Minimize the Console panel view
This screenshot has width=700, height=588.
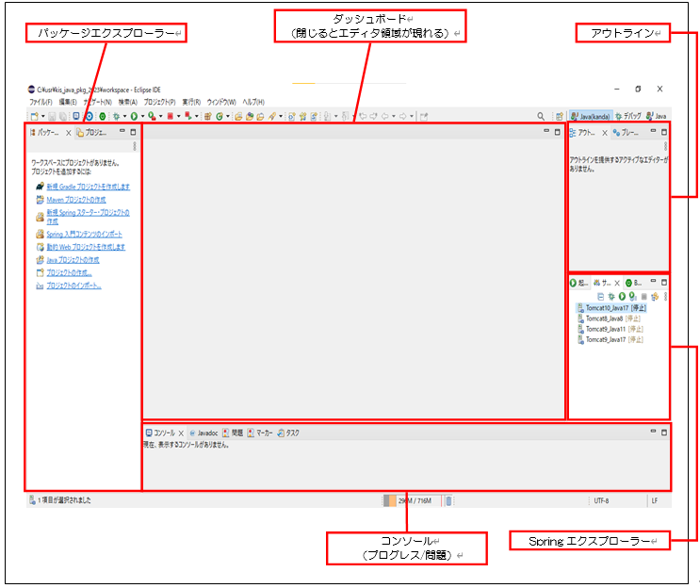[651, 432]
